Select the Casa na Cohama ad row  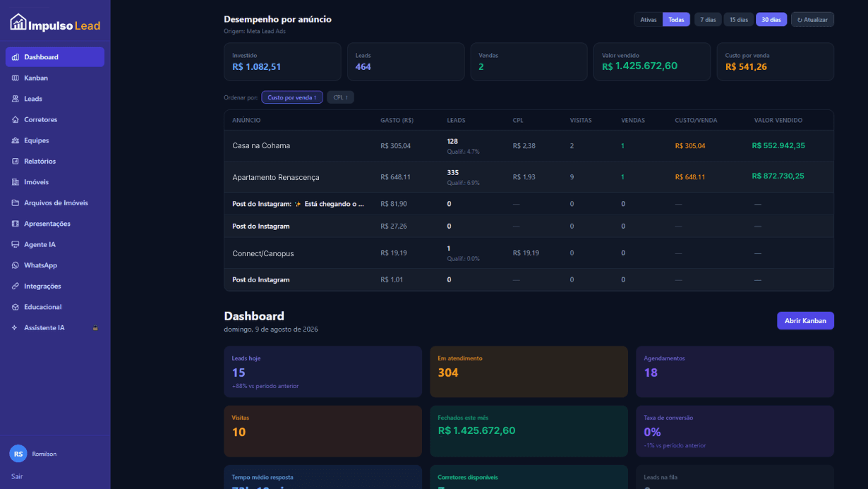pos(529,146)
